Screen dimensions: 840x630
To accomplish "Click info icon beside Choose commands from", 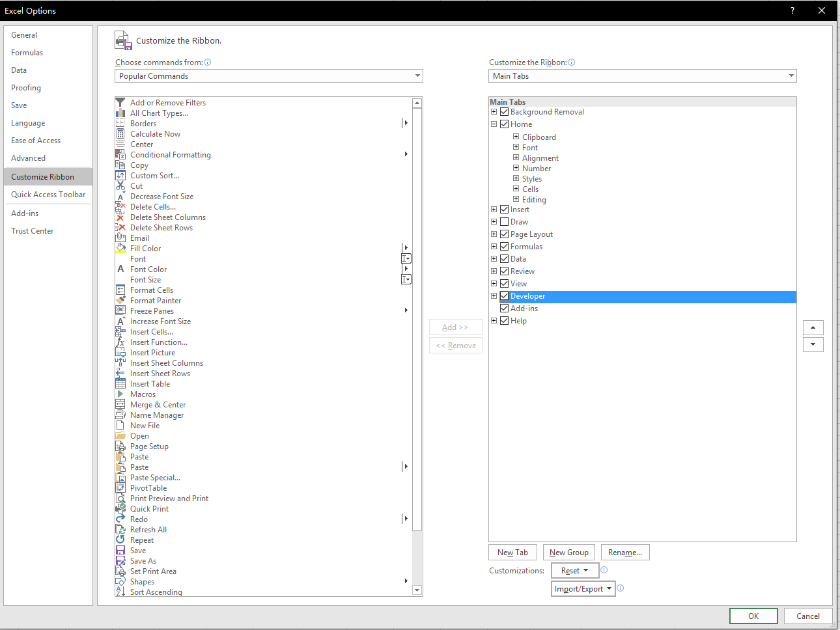I will 208,62.
